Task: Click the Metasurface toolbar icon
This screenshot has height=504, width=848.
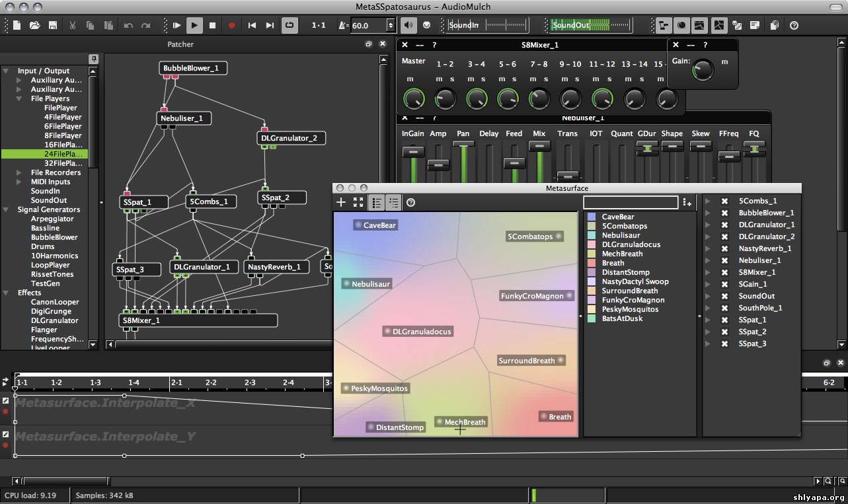Action: pos(718,26)
